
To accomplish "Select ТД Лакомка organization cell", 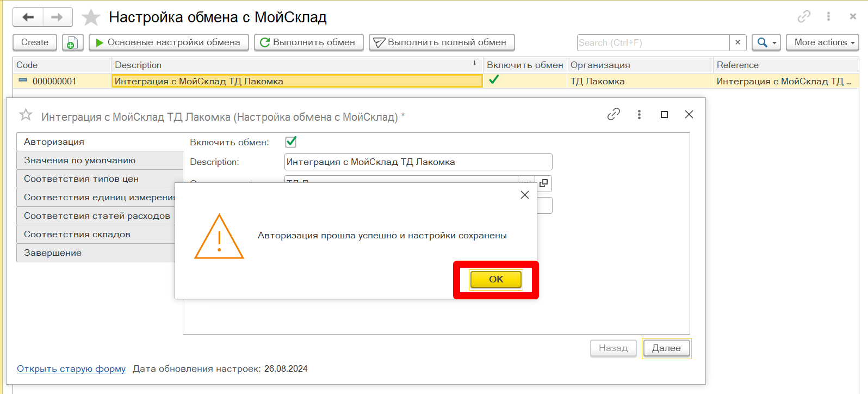I will point(640,81).
